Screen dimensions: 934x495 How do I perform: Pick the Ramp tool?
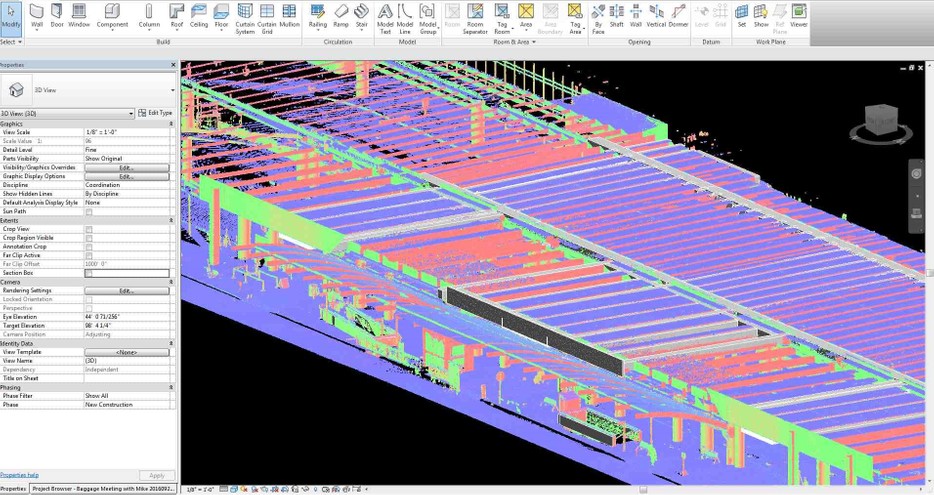341,17
